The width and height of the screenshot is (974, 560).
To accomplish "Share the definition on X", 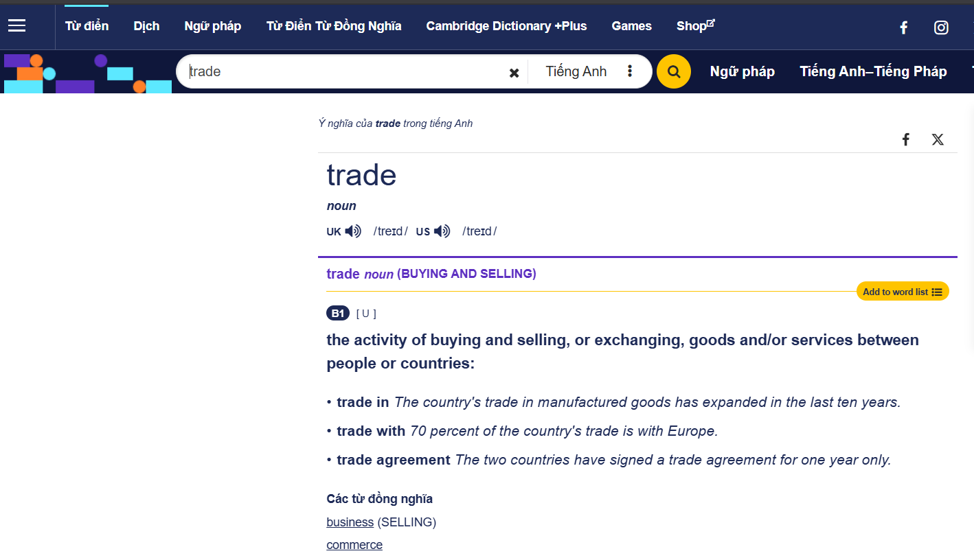I will [938, 140].
